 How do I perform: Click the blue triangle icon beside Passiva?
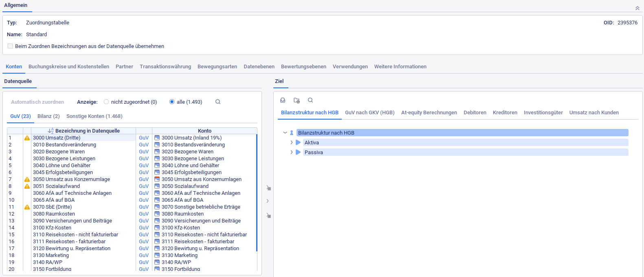(298, 152)
